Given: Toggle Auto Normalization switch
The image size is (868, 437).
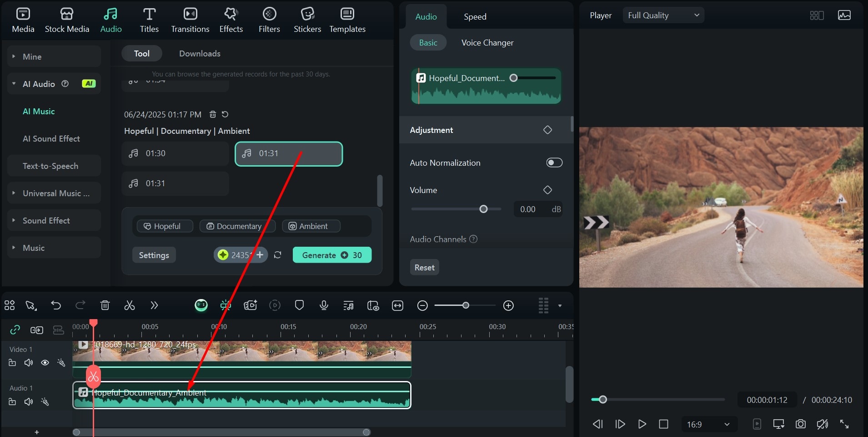Looking at the screenshot, I should (x=554, y=163).
